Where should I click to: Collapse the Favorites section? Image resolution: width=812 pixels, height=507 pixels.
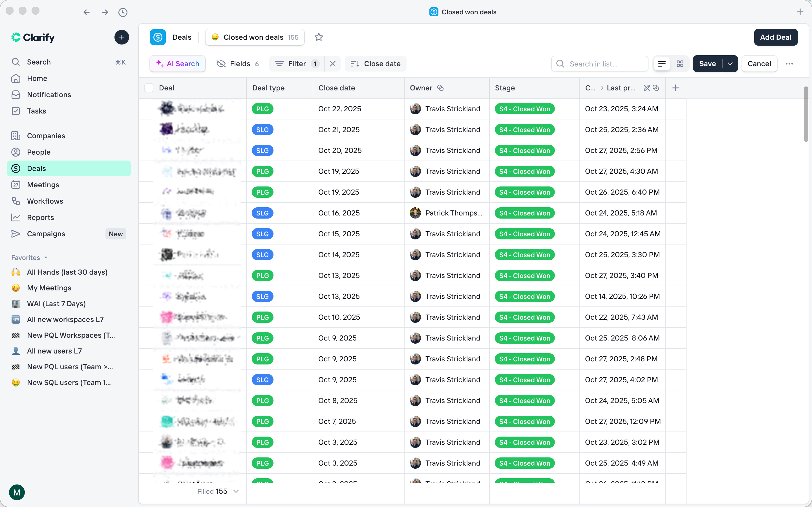(46, 257)
